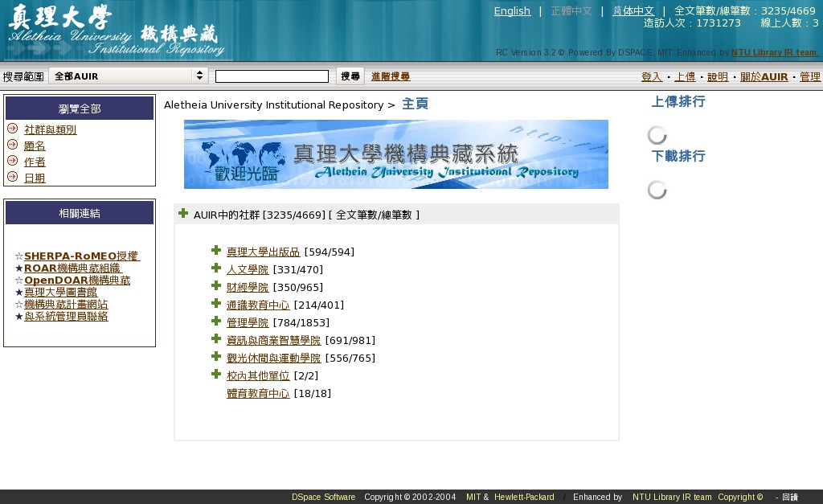Click the circle arrow icon beside 社群與類別
823x504 pixels.
click(x=13, y=129)
